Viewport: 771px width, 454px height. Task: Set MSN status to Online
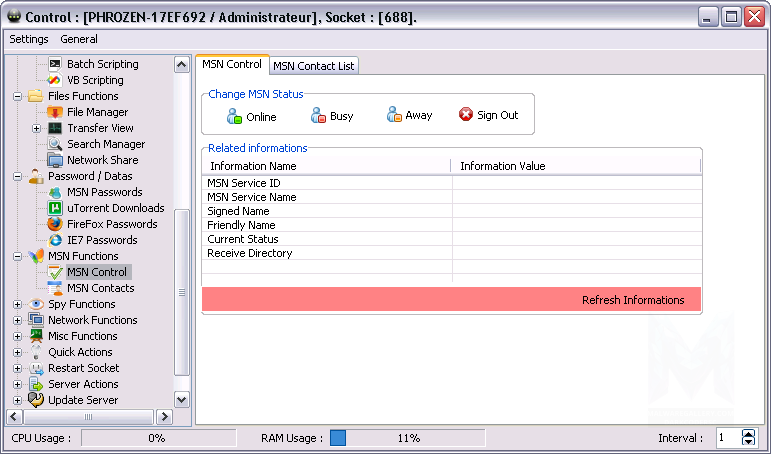click(251, 116)
